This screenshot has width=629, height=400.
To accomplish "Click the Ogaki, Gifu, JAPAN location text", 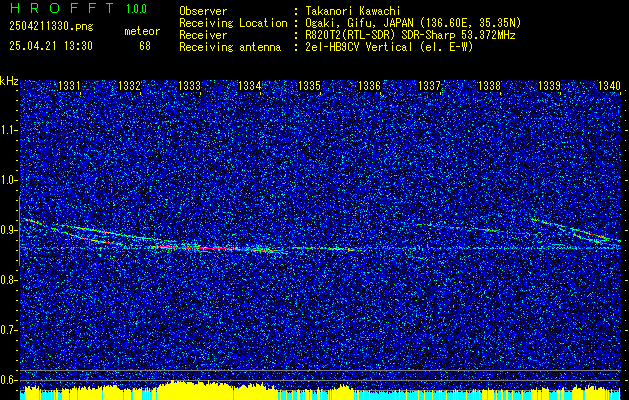I will [413, 23].
